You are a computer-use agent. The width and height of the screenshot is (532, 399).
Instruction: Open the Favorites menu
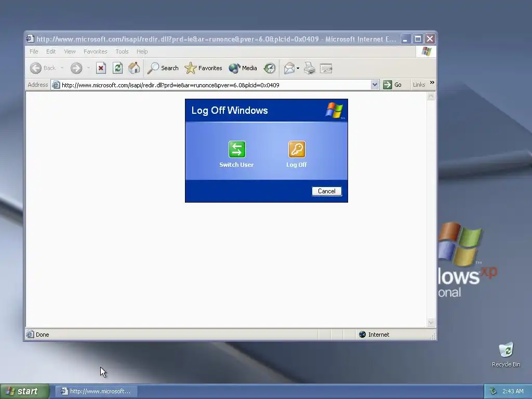(x=96, y=51)
